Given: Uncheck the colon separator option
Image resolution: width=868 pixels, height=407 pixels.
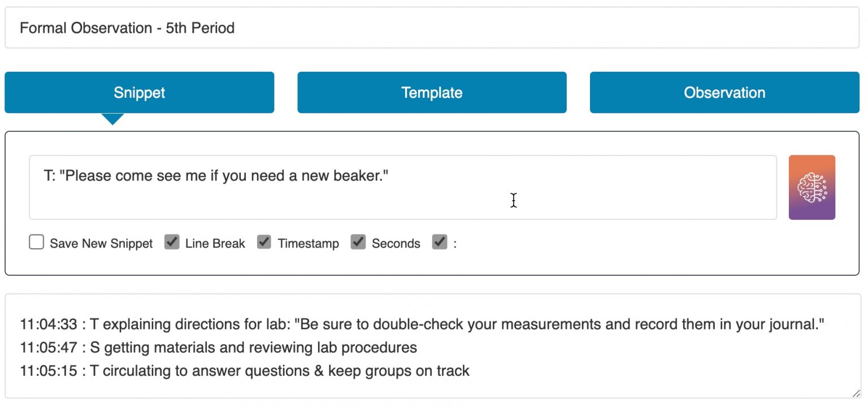Looking at the screenshot, I should (440, 242).
